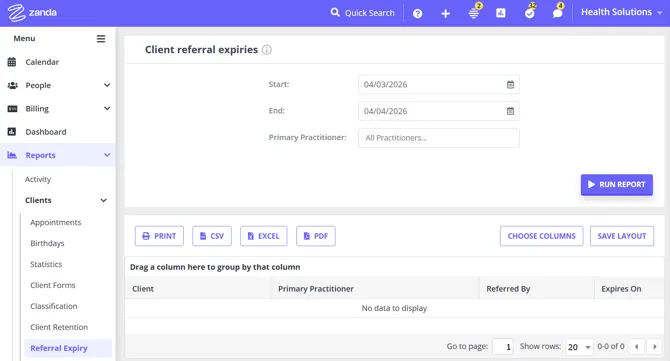Open the Primary Practitioner selector
Image resolution: width=670 pixels, height=361 pixels.
coord(439,138)
